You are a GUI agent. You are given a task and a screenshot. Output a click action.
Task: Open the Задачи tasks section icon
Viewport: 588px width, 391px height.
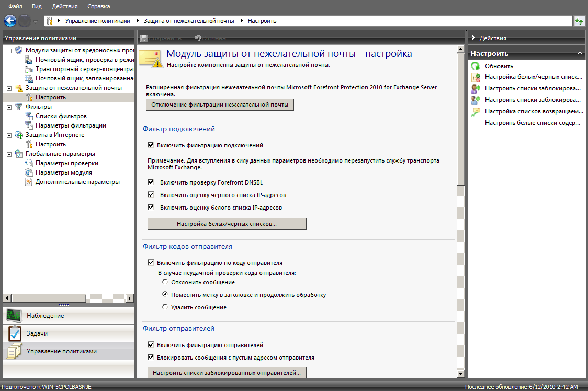point(14,333)
